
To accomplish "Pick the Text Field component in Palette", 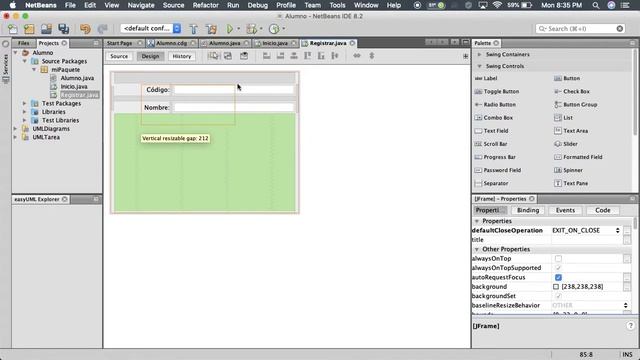I will [491, 131].
